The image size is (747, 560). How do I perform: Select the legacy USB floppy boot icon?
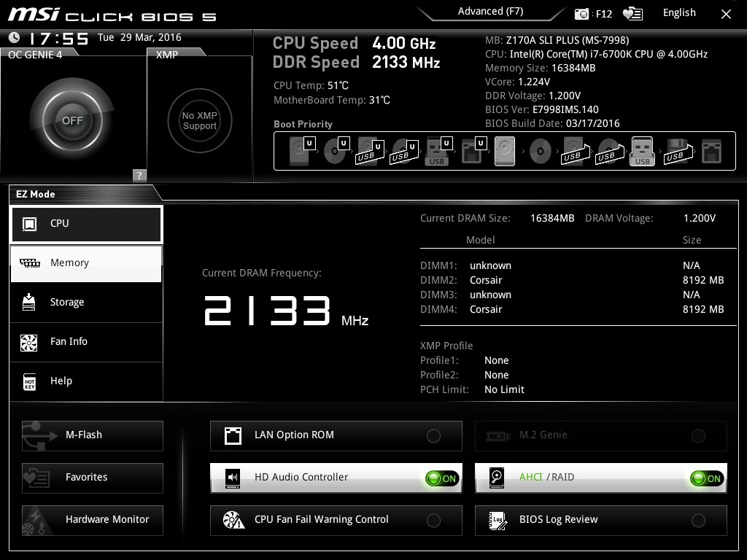[x=678, y=152]
